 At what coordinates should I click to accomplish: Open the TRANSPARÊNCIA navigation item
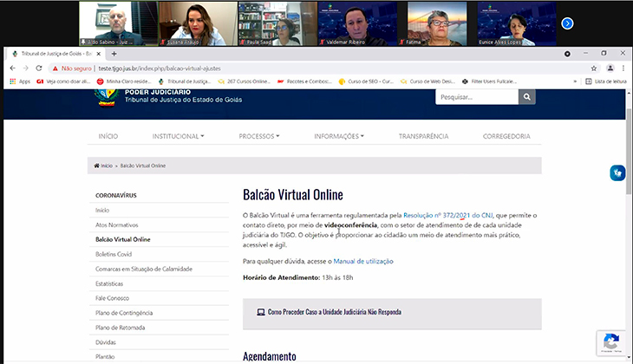tap(423, 136)
